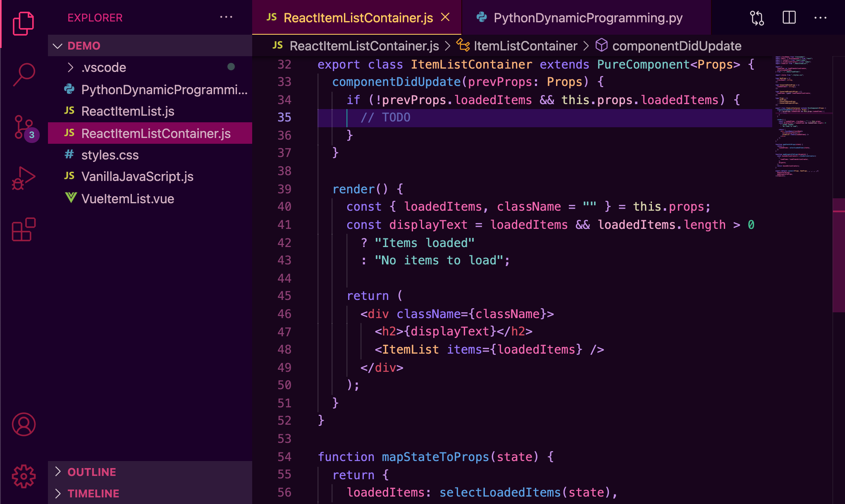Screen dimensions: 845x504
Task: Close the ReactItemListContainer.js tab
Action: [x=445, y=17]
